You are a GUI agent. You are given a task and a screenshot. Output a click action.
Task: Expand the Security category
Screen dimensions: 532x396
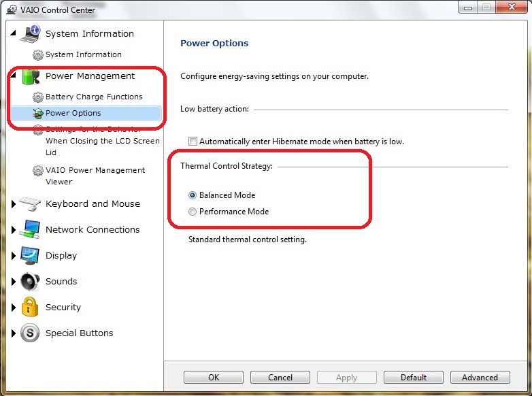point(14,308)
